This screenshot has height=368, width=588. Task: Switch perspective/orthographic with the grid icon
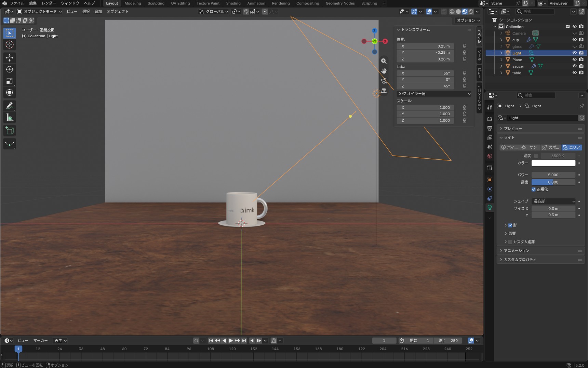[384, 91]
